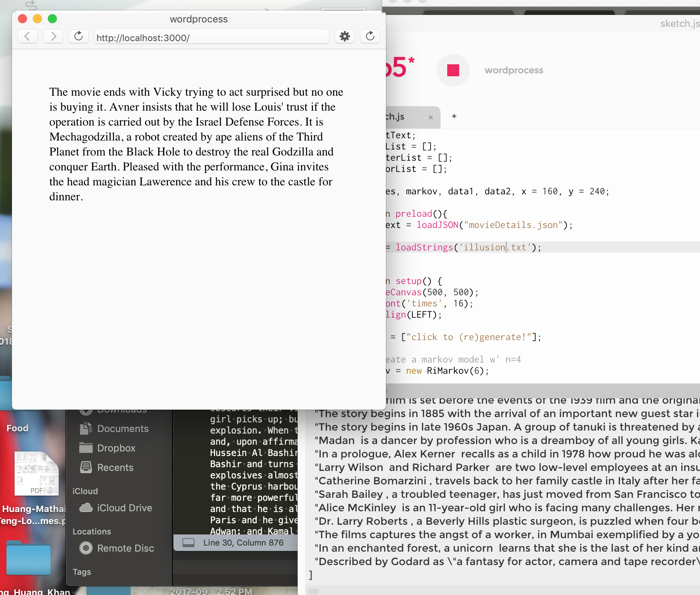This screenshot has width=700, height=595.
Task: Click the "click to (re)generate!" string in code
Action: pos(469,337)
